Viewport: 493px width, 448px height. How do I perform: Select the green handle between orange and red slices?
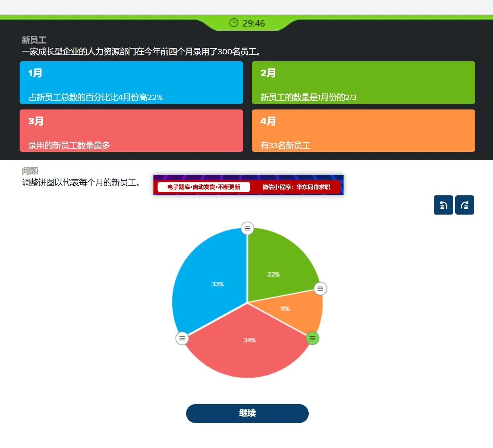313,338
